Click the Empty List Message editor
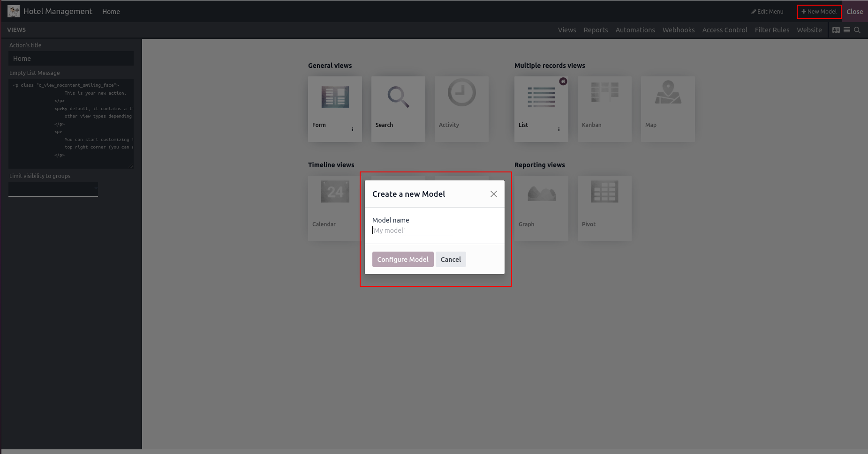The image size is (868, 454). [71, 124]
